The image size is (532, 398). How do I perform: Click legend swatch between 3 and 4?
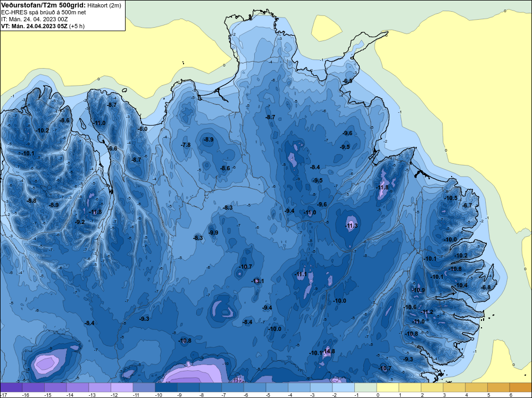[454, 387]
